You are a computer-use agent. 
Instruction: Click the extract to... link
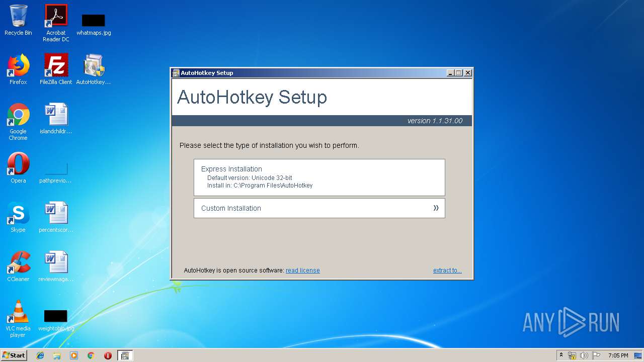coord(447,270)
